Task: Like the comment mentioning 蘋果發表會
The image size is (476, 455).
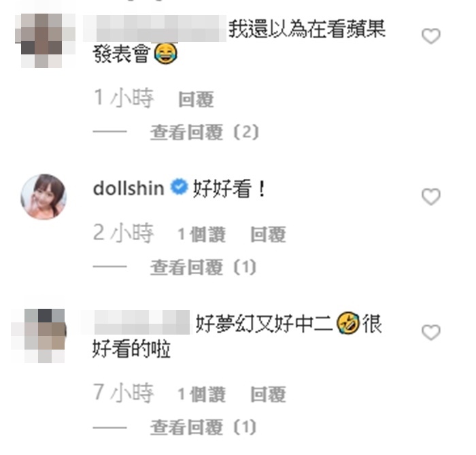Action: (430, 36)
